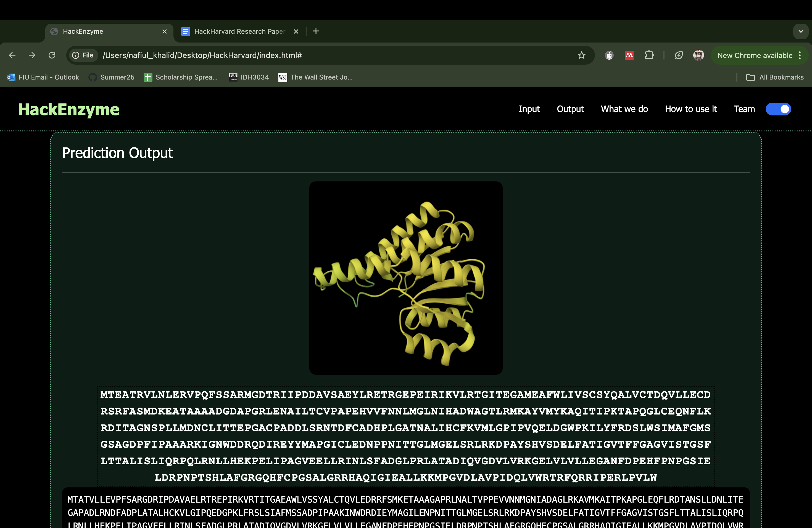Click New Chrome available button
This screenshot has height=528, width=812.
[754, 55]
